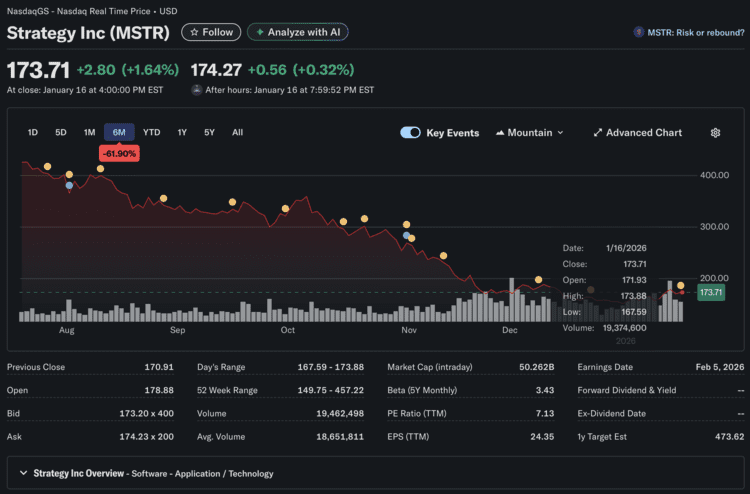Open the Mountain chart type dropdown
This screenshot has height=494, width=750.
pos(530,132)
